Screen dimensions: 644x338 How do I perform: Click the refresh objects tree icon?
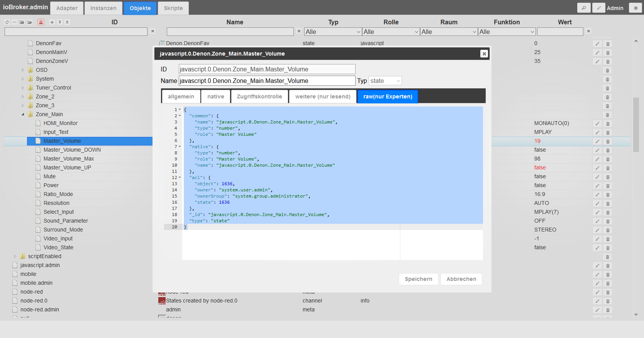pyautogui.click(x=7, y=22)
